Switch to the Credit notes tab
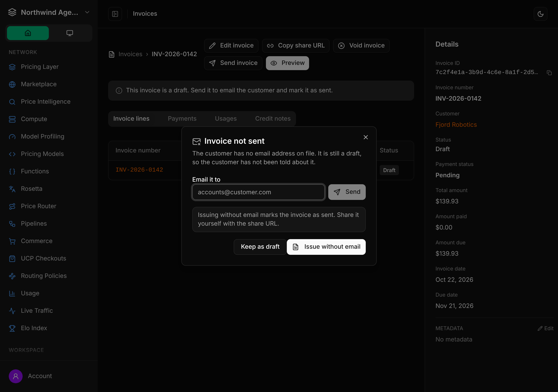Viewport: 558px width, 392px height. point(273,119)
